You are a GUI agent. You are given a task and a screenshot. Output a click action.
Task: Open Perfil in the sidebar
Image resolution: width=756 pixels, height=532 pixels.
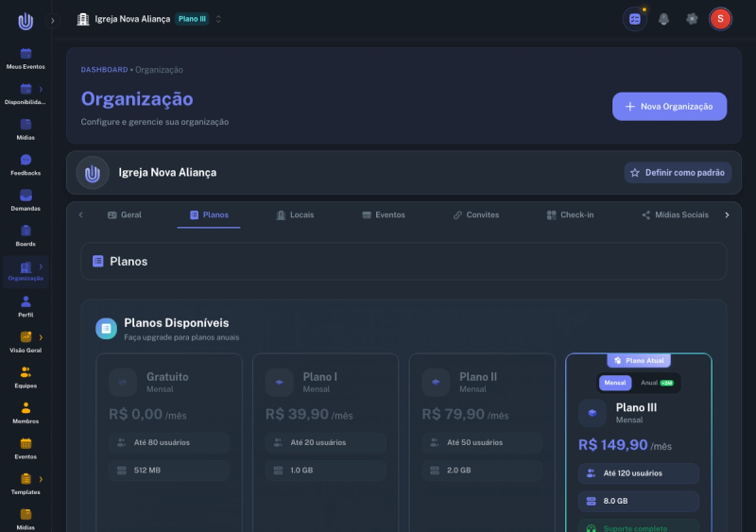[x=26, y=307]
